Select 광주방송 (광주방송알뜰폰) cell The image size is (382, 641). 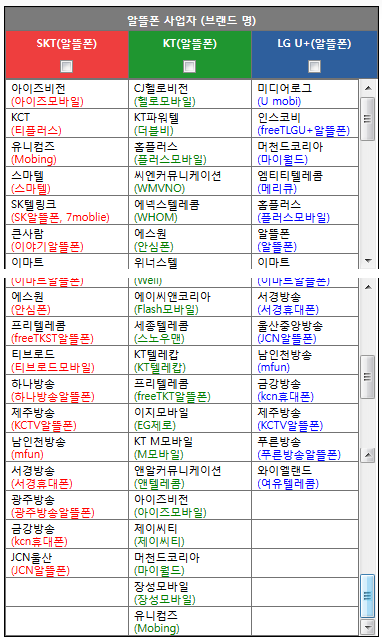pos(67,505)
